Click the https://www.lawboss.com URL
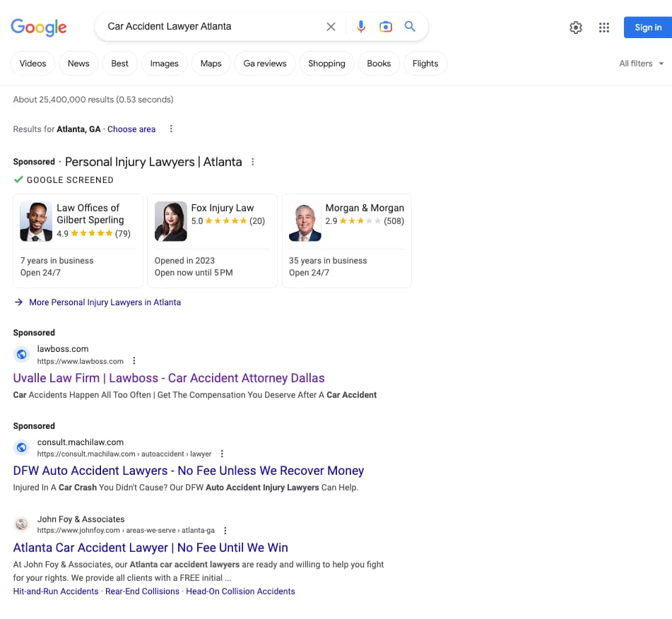Image resolution: width=672 pixels, height=619 pixels. (x=80, y=361)
